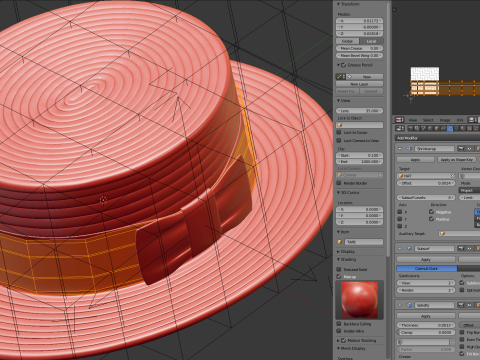Viewport: 480px width, 360px height.
Task: Enable the Y axis checkbox in Shrinkwrap
Action: pos(400,219)
